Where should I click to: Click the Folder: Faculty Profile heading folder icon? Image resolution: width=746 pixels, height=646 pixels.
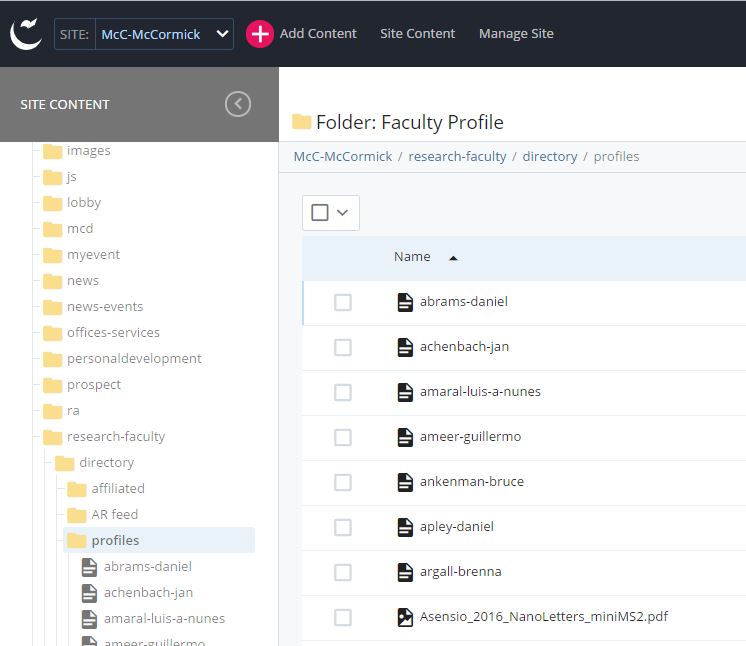[301, 122]
